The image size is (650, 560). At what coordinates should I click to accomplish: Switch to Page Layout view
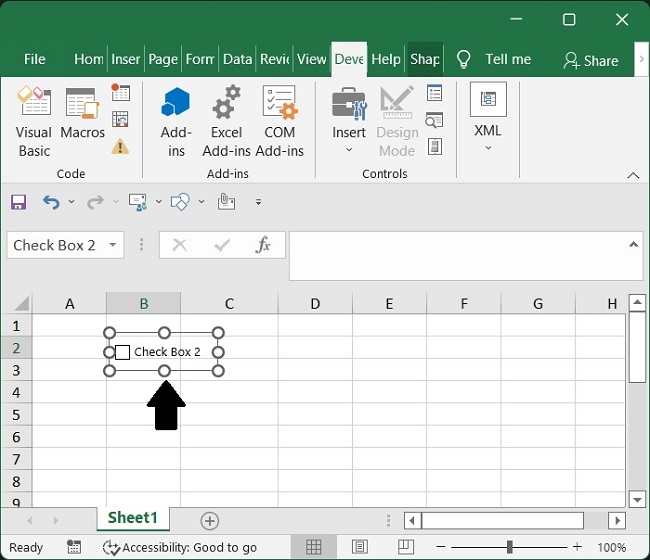(359, 547)
